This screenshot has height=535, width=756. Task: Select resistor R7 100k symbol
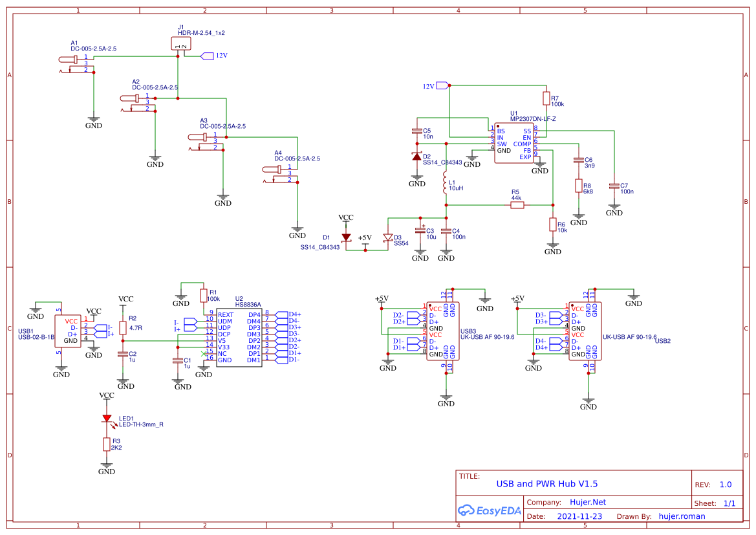click(x=546, y=99)
